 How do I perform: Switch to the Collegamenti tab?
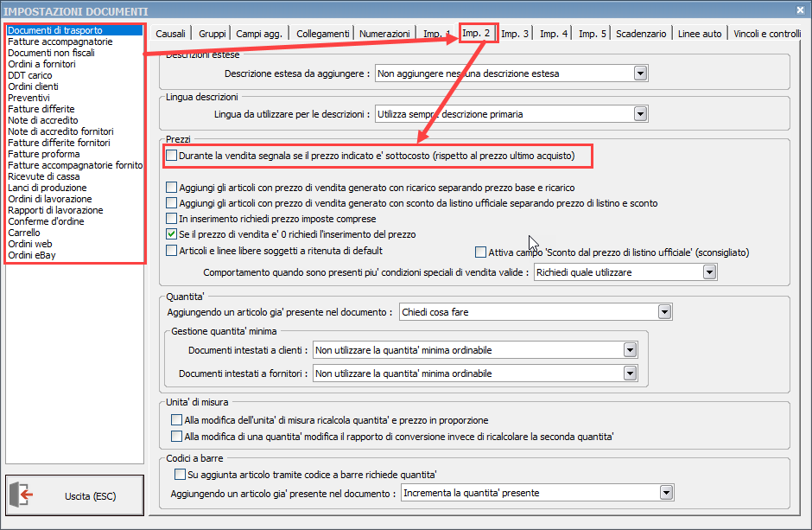(322, 34)
